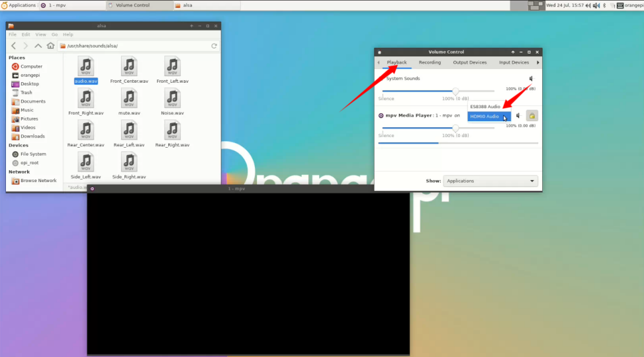Choose ES8388 Audio from the output list
The image size is (644, 357).
tap(489, 107)
